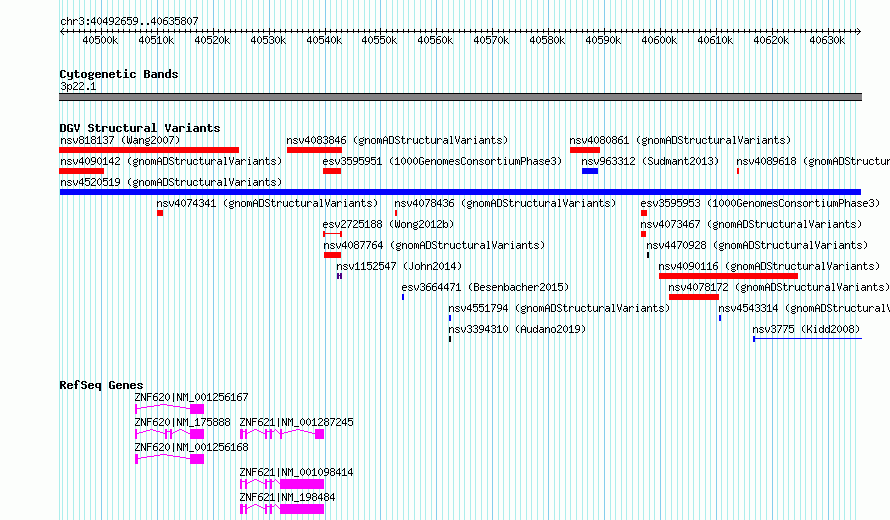Click the 40600k ruler position
Image resolution: width=890 pixels, height=520 pixels.
click(659, 40)
